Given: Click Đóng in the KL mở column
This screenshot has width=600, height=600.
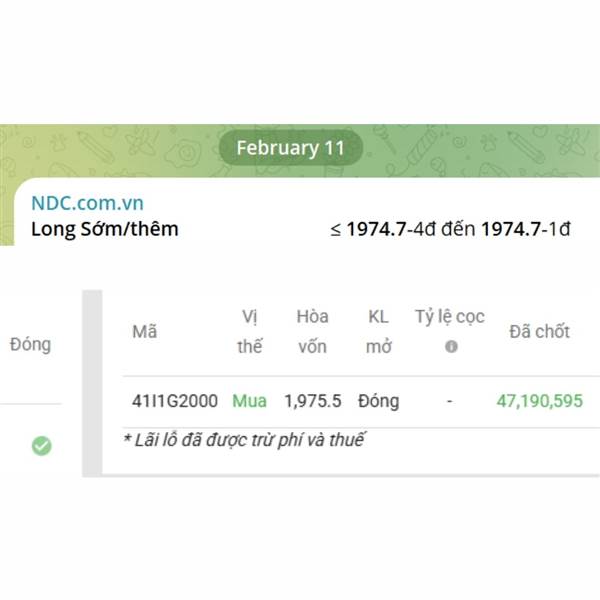Looking at the screenshot, I should [378, 401].
